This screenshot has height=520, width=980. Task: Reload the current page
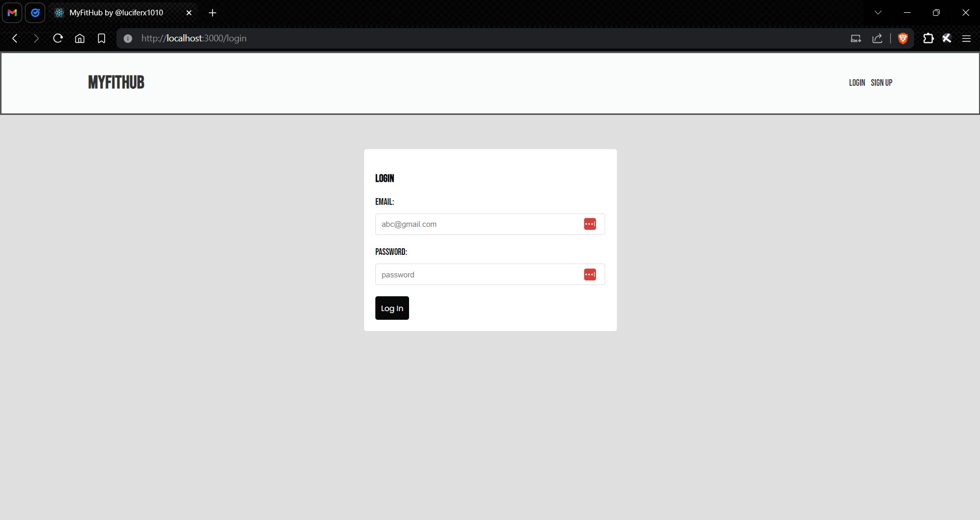(x=58, y=38)
